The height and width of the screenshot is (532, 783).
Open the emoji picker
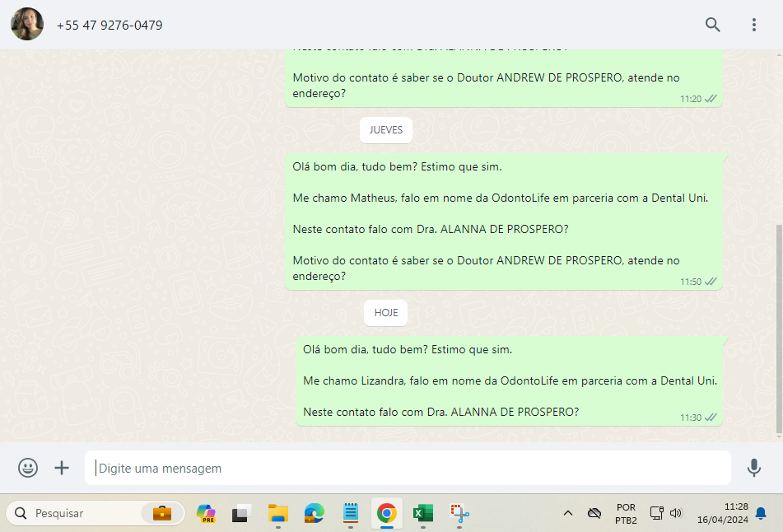coord(28,468)
